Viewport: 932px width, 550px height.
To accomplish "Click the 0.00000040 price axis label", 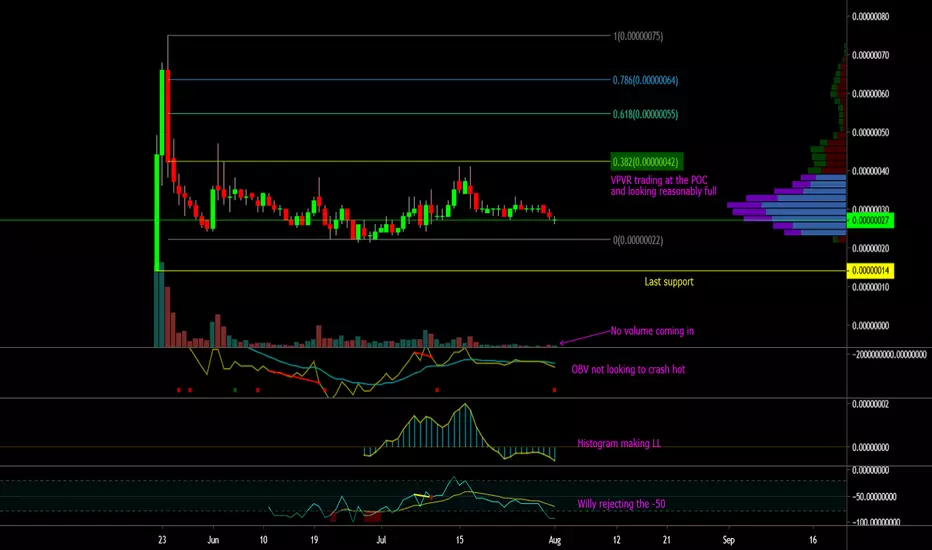I will coord(870,171).
